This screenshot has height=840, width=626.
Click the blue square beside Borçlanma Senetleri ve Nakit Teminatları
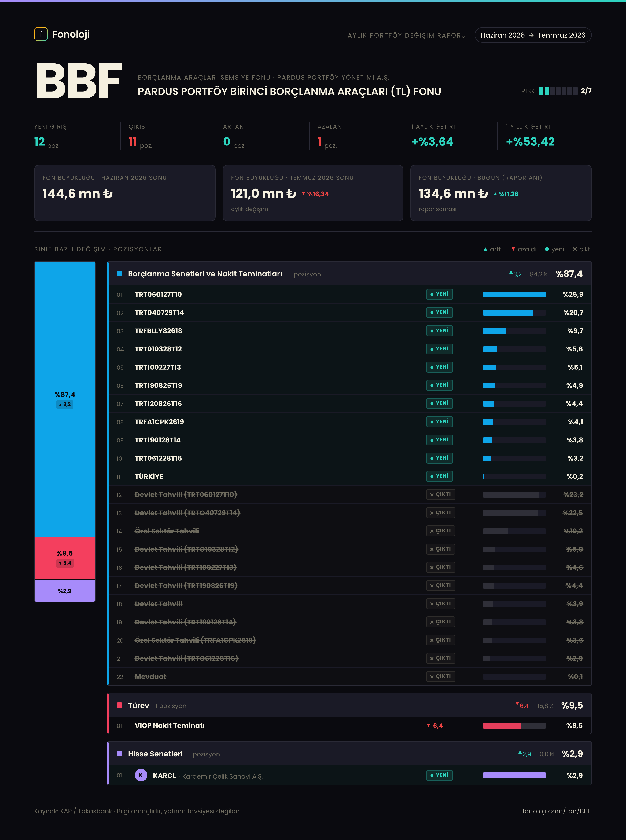[119, 273]
